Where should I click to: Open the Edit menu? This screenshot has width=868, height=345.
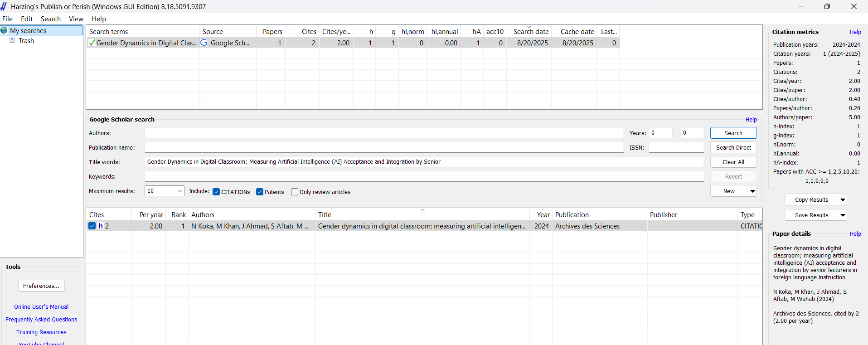click(27, 19)
